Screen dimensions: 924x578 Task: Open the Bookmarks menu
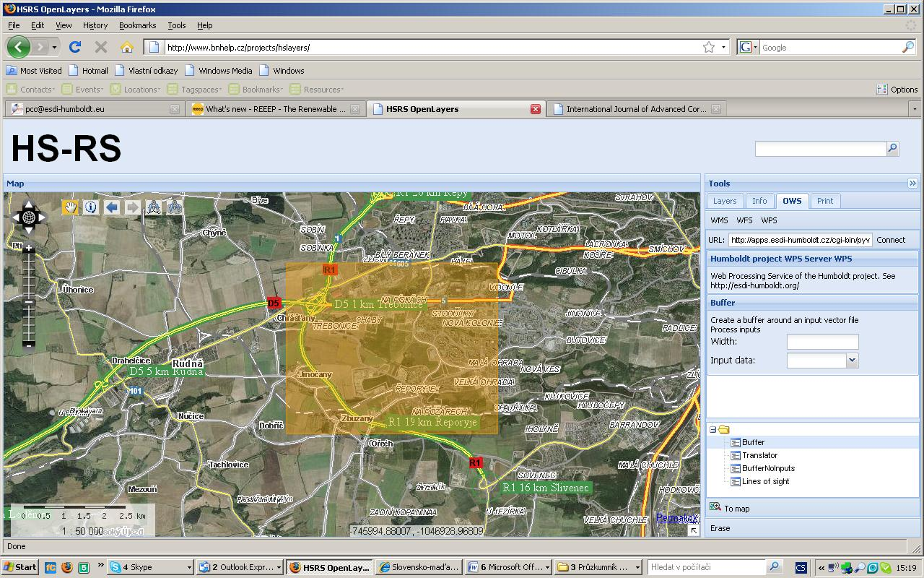point(137,25)
